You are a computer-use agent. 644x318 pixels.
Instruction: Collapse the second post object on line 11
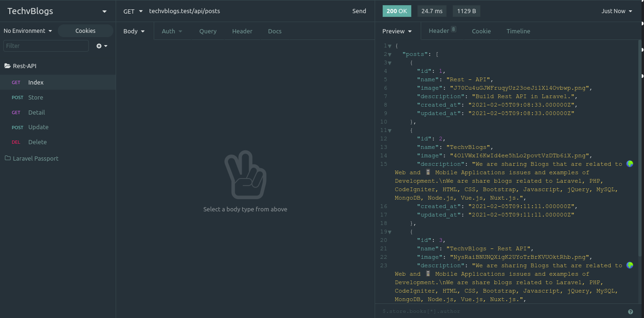[x=390, y=131]
